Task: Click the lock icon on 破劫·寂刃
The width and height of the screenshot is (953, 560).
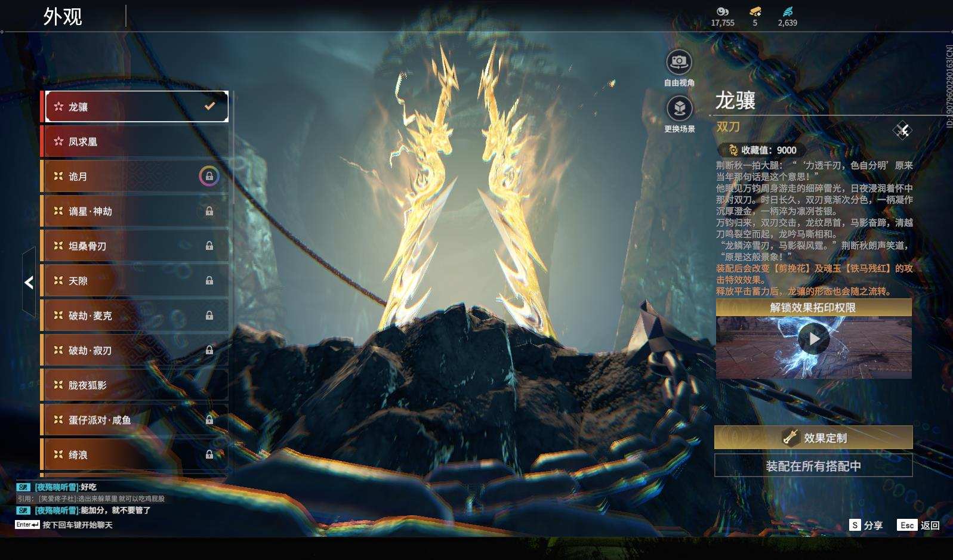Action: (x=209, y=350)
